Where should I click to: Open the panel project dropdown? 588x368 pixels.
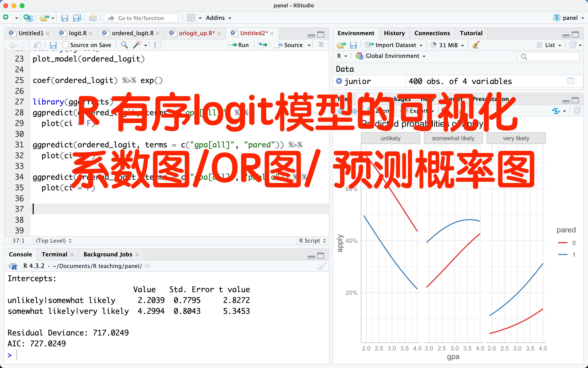click(x=569, y=18)
